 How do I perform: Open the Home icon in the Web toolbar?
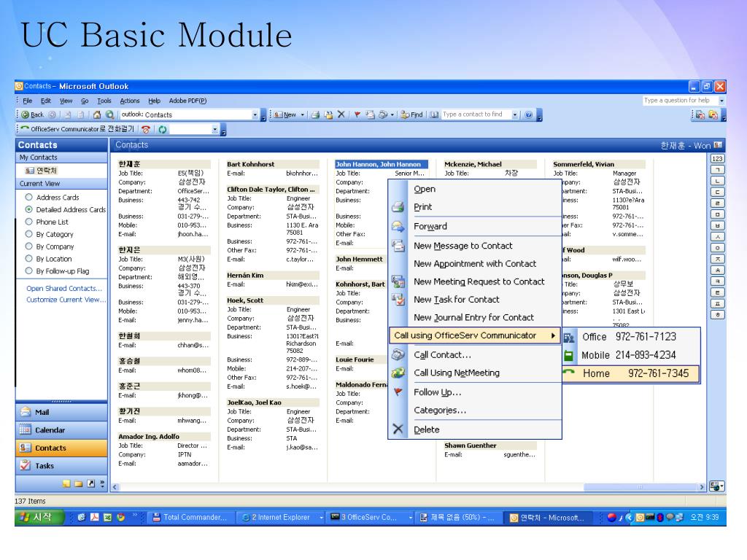[97, 114]
